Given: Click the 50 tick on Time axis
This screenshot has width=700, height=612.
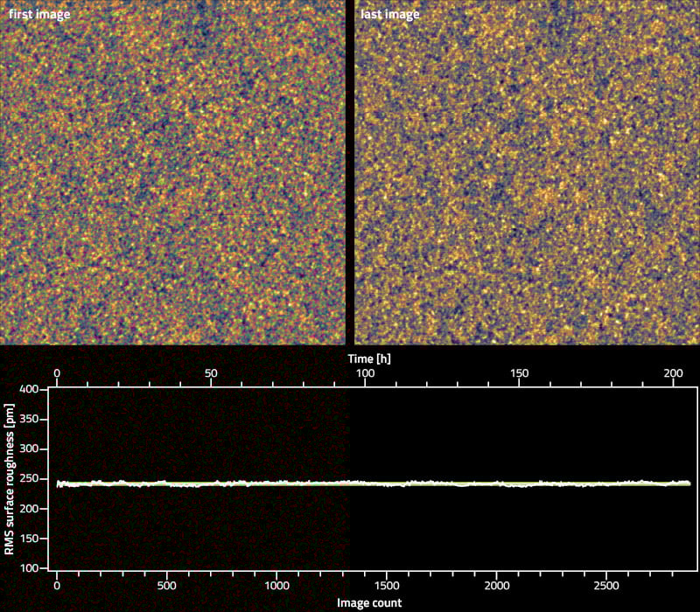Looking at the screenshot, I should pos(210,374).
